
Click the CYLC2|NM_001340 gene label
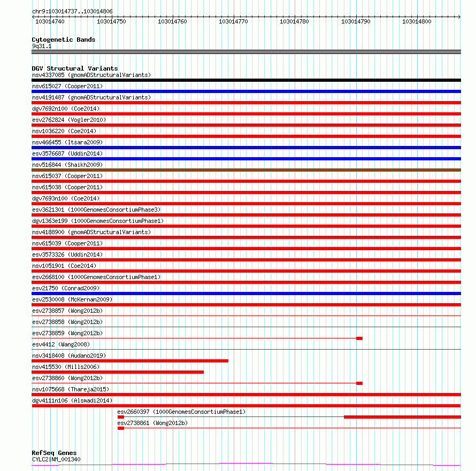[x=56, y=459]
